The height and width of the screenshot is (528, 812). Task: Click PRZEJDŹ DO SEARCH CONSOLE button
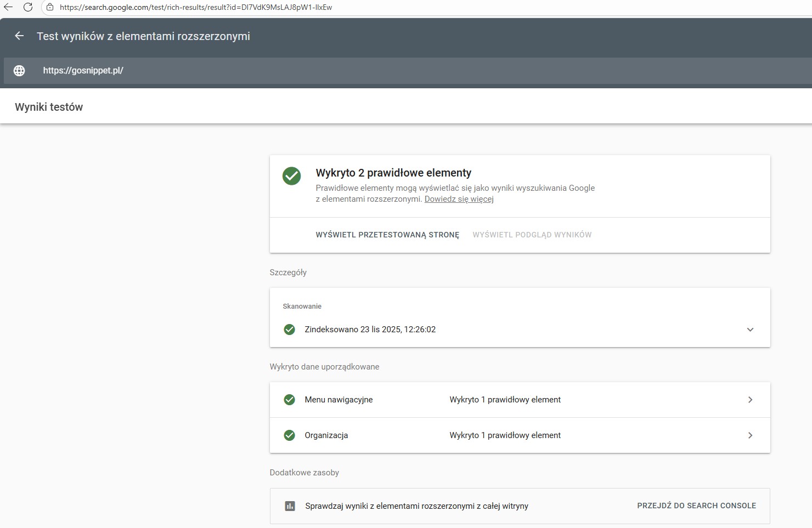pyautogui.click(x=696, y=506)
